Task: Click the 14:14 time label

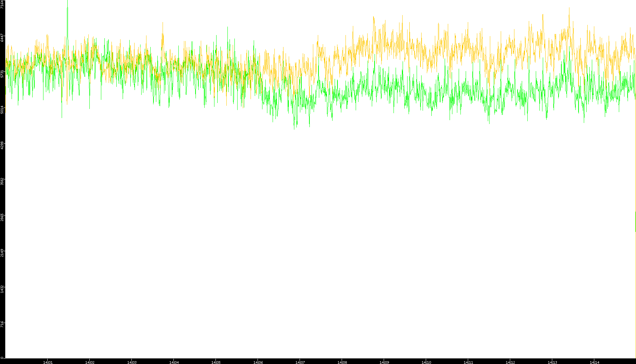Action: [594, 362]
